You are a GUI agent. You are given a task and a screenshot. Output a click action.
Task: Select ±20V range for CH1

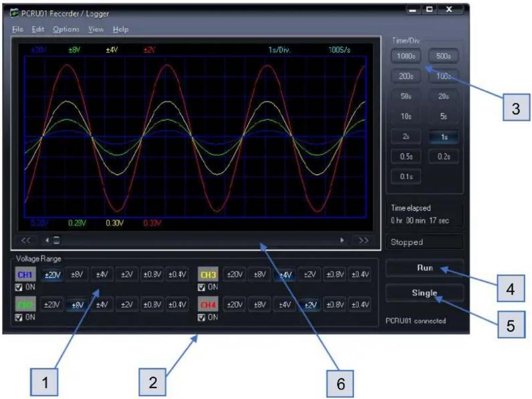(x=52, y=275)
